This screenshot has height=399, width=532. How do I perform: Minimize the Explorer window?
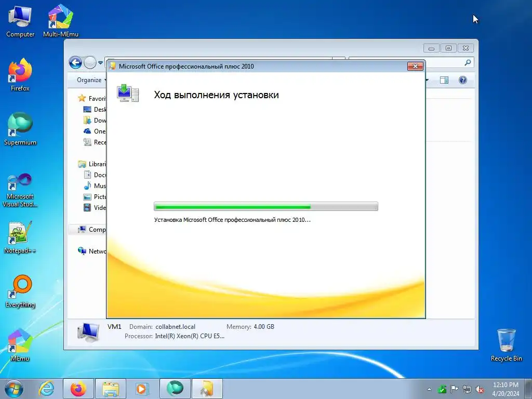click(431, 48)
